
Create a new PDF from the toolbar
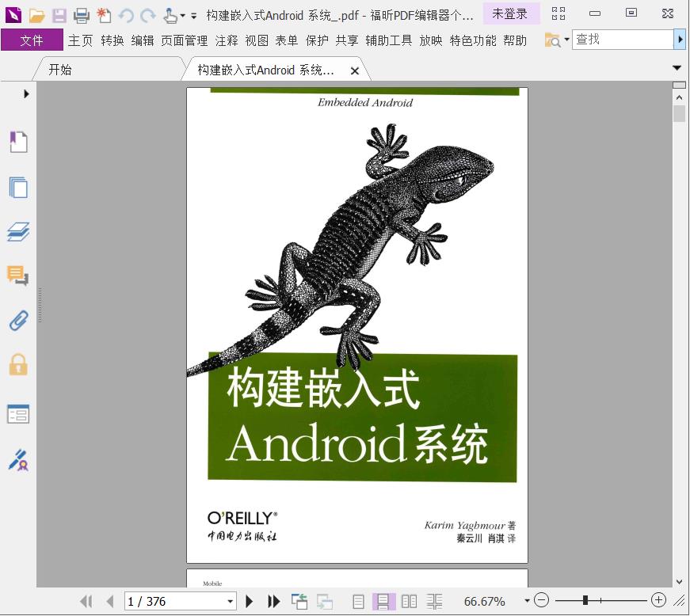point(104,15)
